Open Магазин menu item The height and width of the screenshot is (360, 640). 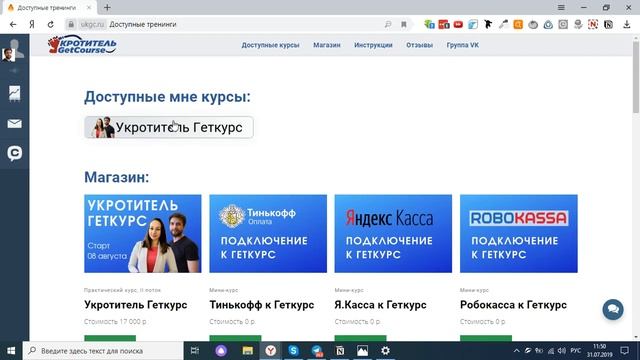pos(327,45)
